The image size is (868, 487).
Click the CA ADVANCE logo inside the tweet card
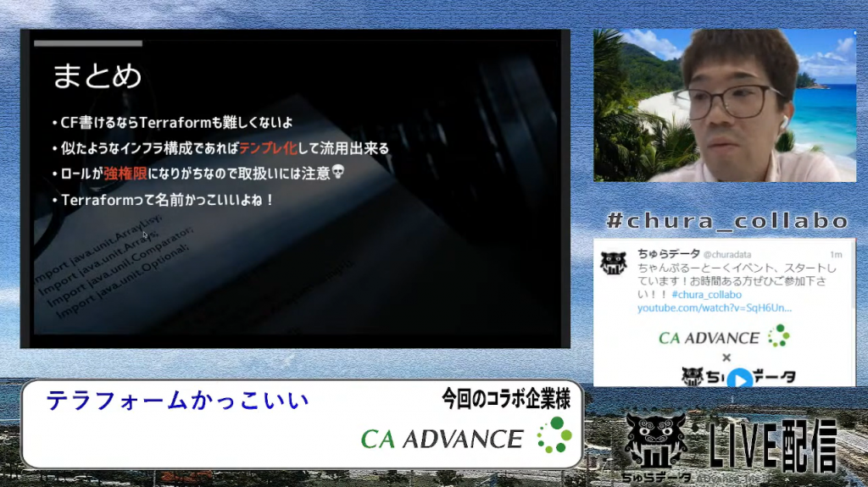click(724, 336)
